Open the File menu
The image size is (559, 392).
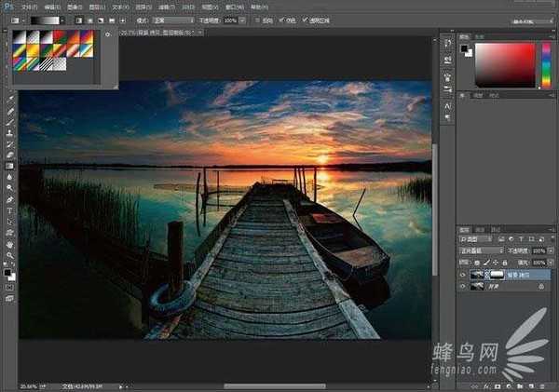tap(27, 5)
